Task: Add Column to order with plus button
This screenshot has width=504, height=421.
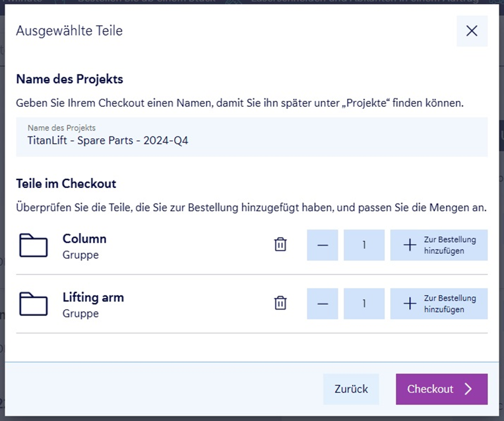Action: click(439, 245)
